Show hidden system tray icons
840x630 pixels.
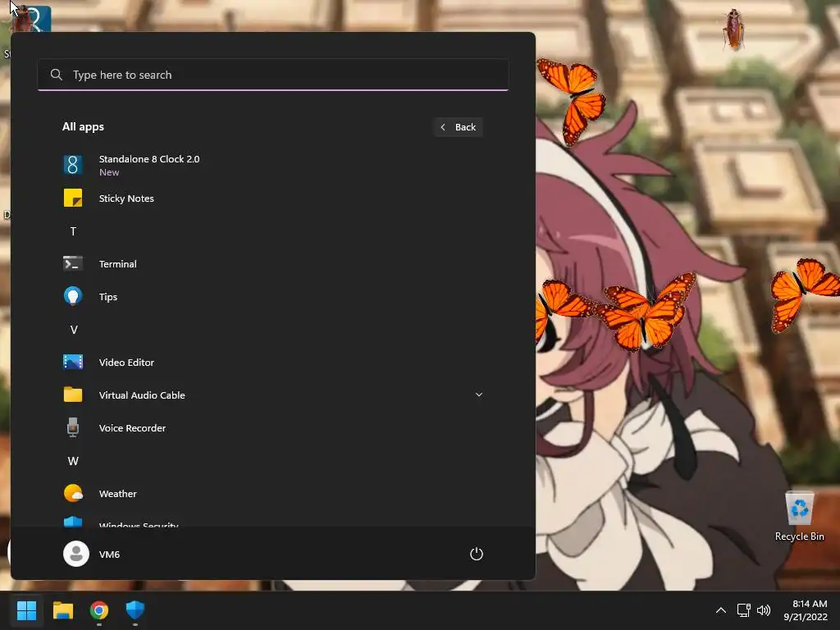tap(721, 610)
